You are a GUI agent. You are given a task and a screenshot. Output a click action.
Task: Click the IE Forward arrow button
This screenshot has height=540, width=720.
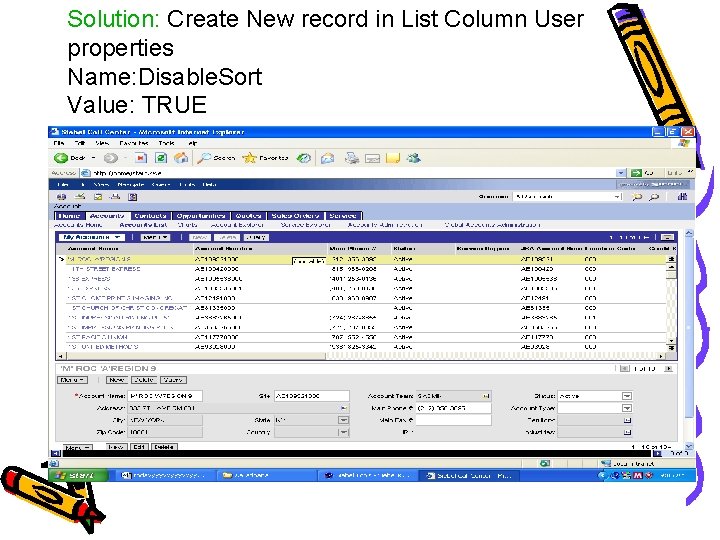110,158
